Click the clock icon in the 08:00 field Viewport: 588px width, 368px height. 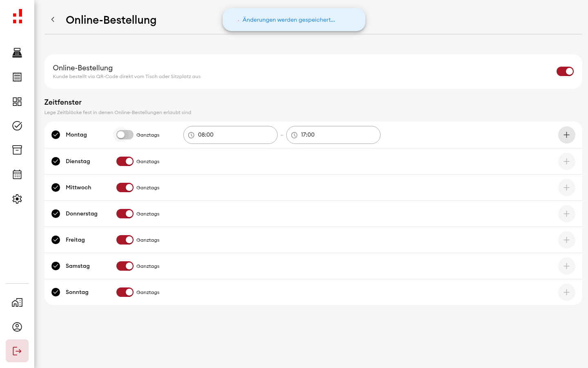click(x=191, y=135)
